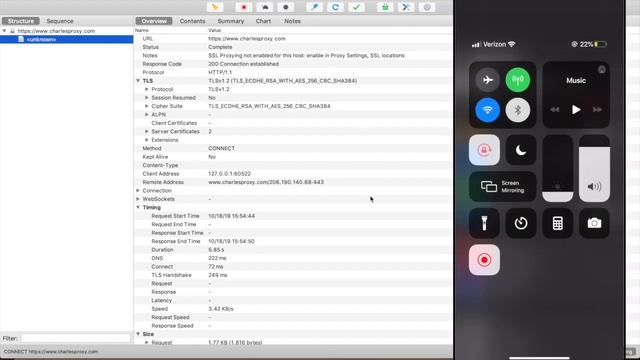Select the Overview tab
This screenshot has width=640, height=360.
(x=154, y=21)
